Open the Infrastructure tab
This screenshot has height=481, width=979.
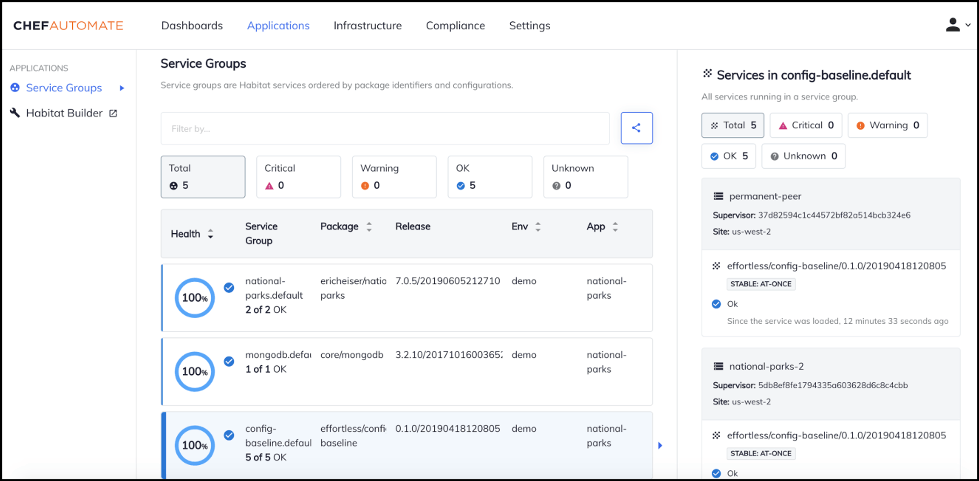367,25
